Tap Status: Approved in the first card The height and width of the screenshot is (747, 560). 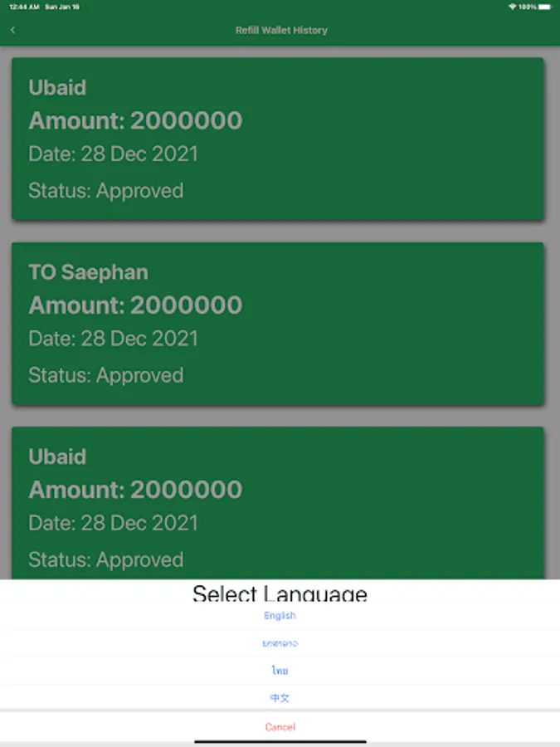point(105,191)
